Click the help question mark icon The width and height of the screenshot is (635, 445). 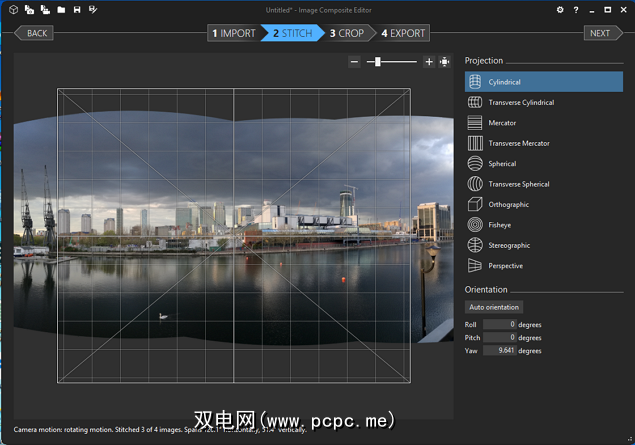575,10
